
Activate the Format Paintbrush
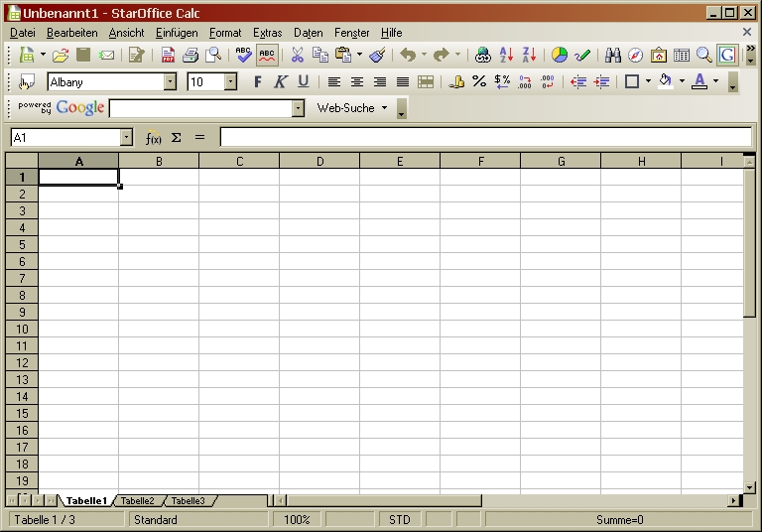(x=377, y=55)
